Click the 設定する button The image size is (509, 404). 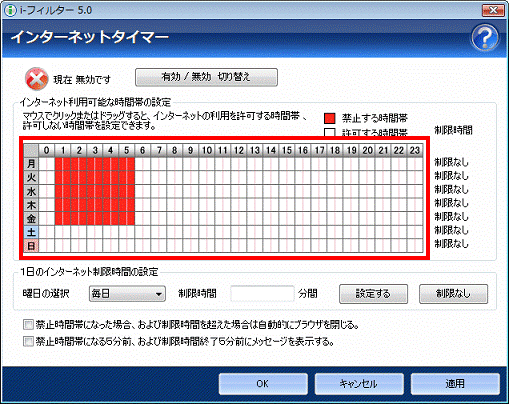[x=373, y=294]
